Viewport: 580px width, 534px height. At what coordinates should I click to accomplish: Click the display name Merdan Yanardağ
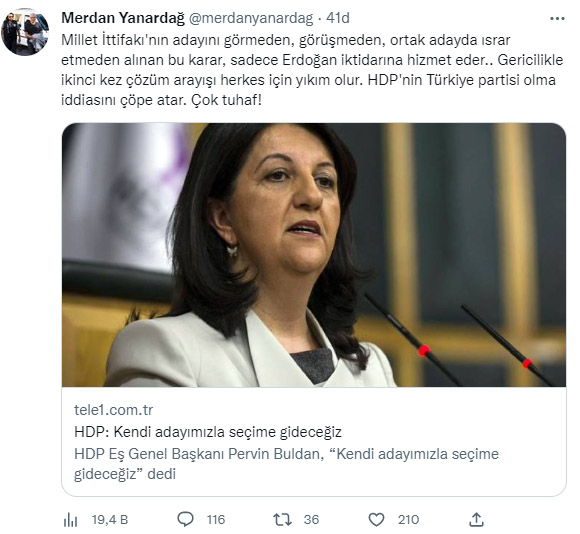click(x=123, y=18)
